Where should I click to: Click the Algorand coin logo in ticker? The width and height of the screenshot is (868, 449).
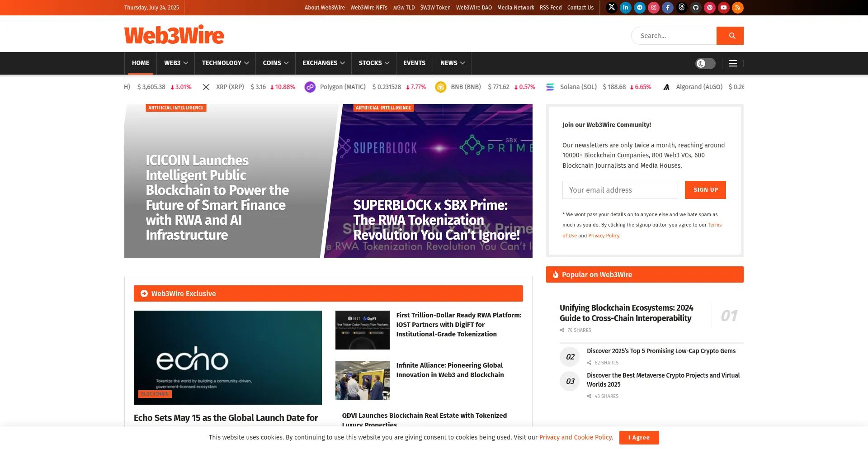point(666,87)
